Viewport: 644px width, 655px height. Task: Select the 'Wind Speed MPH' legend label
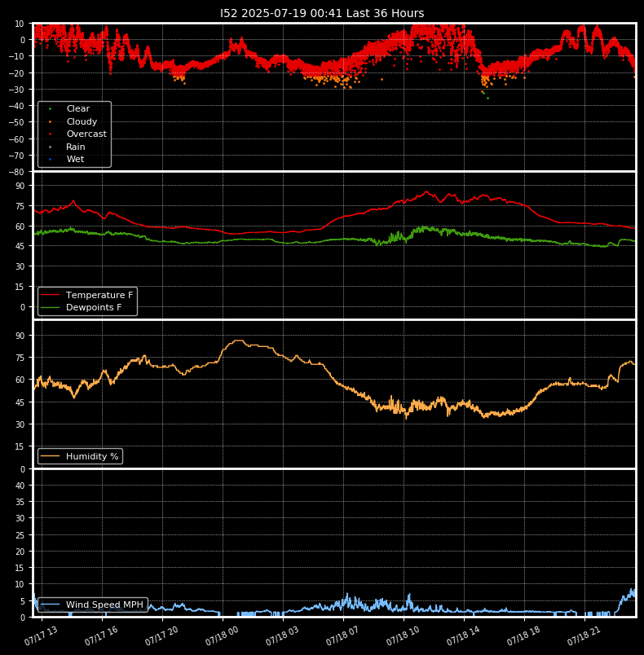104,604
